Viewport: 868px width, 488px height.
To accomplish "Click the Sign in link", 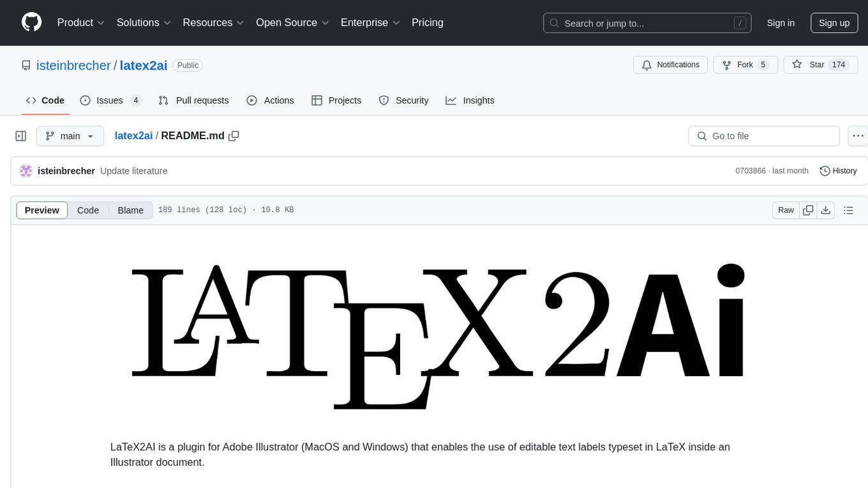I will [781, 23].
